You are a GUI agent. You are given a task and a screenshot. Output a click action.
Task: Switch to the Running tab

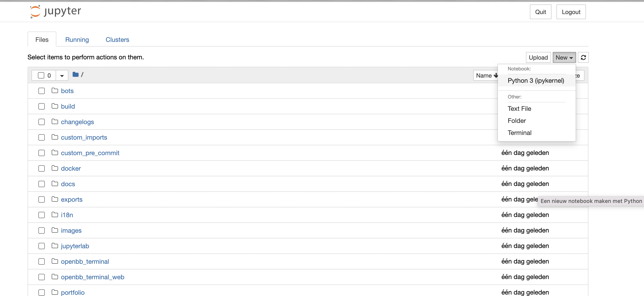coord(77,40)
